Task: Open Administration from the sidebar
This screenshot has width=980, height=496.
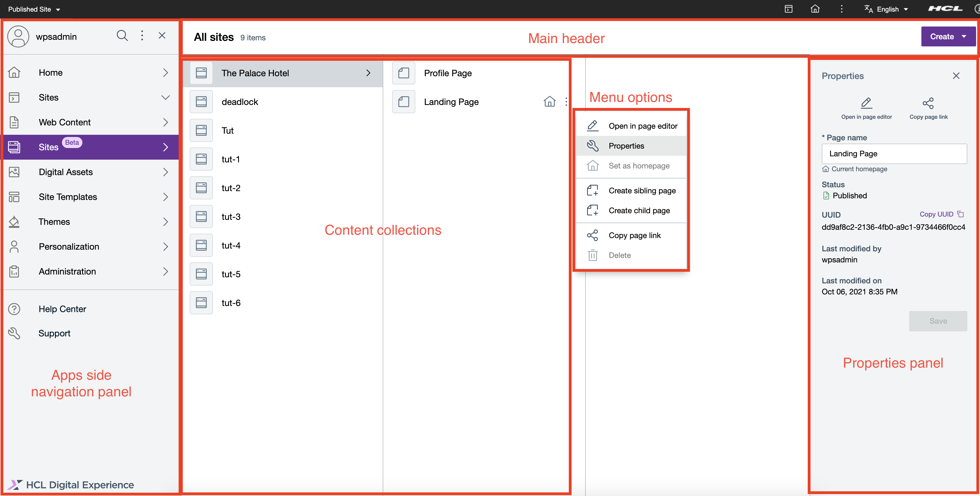Action: 67,271
